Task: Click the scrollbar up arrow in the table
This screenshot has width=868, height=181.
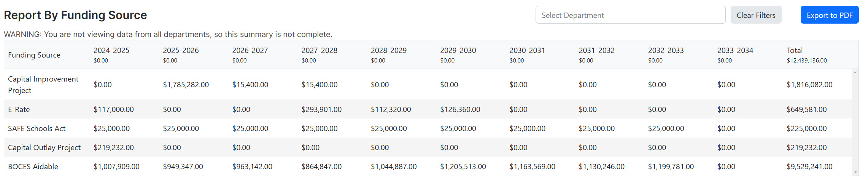Action: point(855,72)
